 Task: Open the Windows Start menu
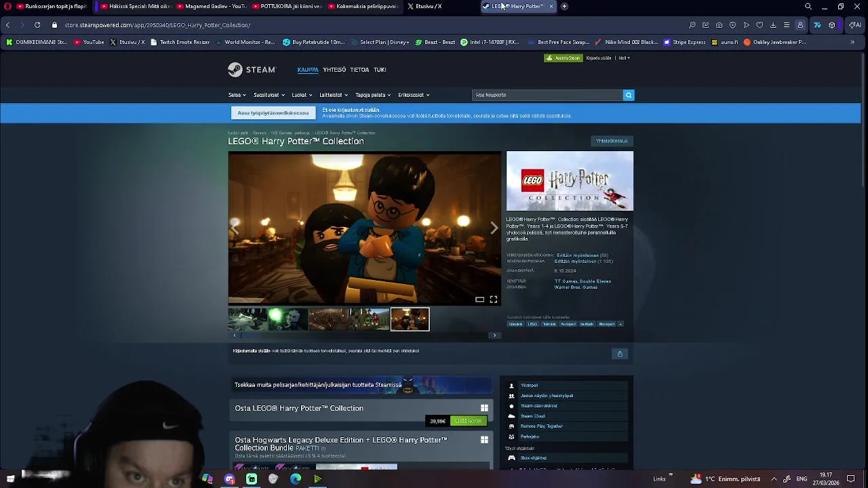coord(10,479)
